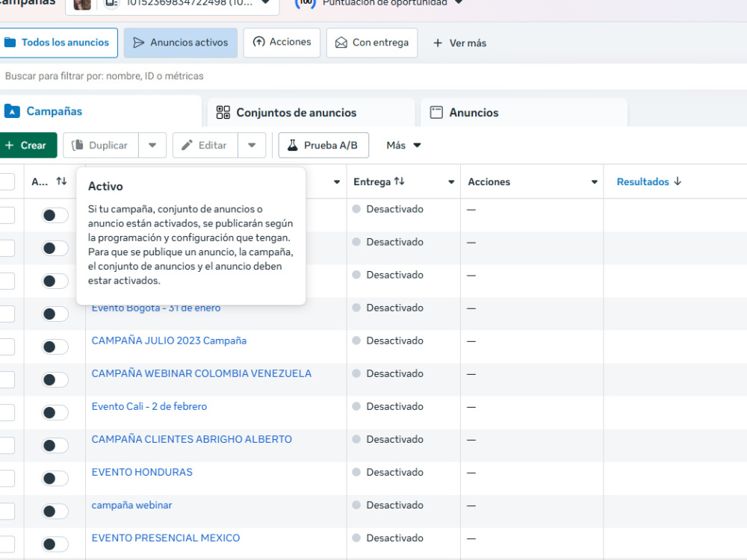Click Con entrega envelope icon
This screenshot has height=560, width=747.
(x=341, y=43)
